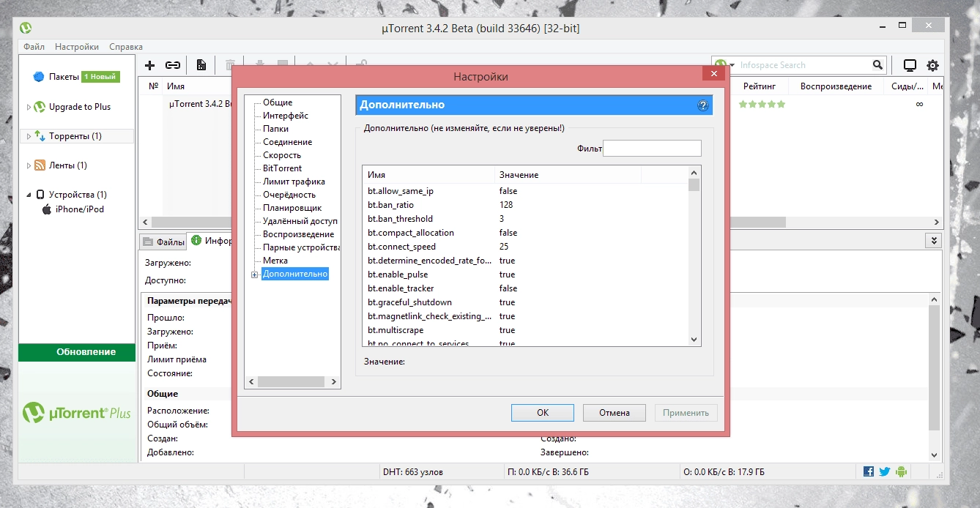Click the iPhone/iPod Apple icon

(x=47, y=209)
